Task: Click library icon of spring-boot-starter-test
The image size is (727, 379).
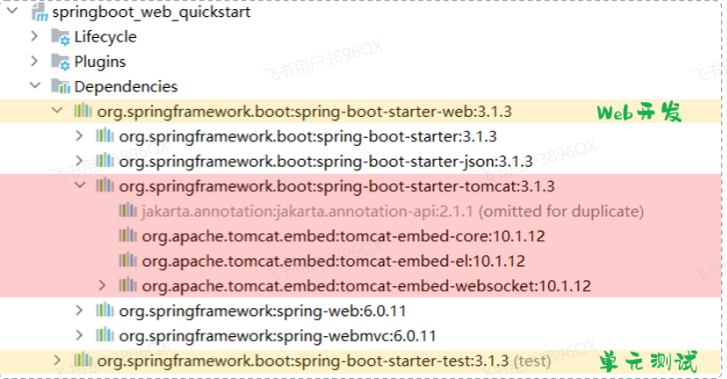Action: coord(83,360)
